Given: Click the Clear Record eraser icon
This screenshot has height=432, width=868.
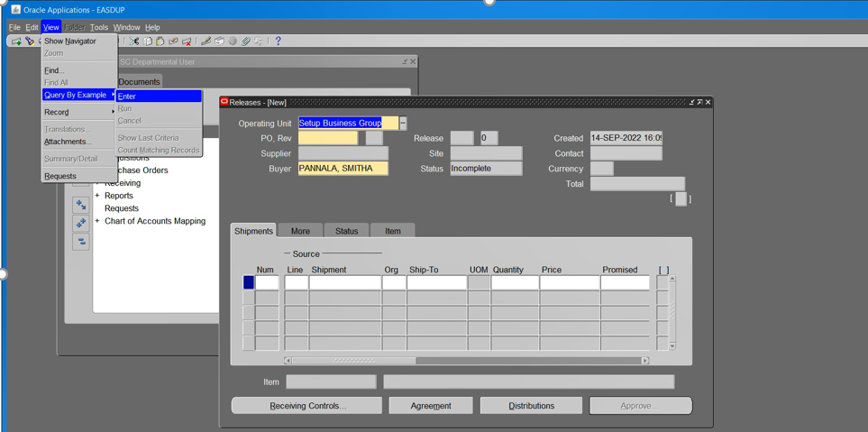Looking at the screenshot, I should pos(173,41).
